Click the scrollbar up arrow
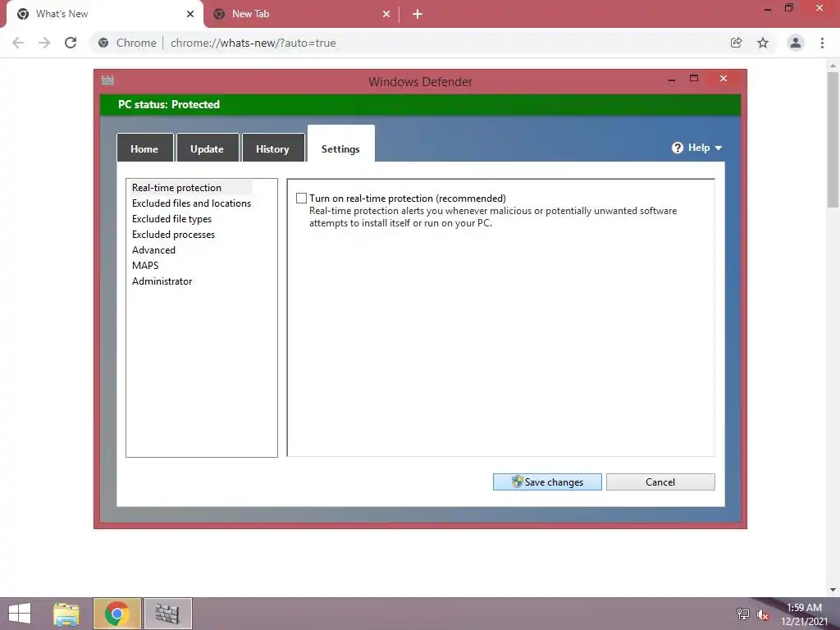 tap(833, 66)
